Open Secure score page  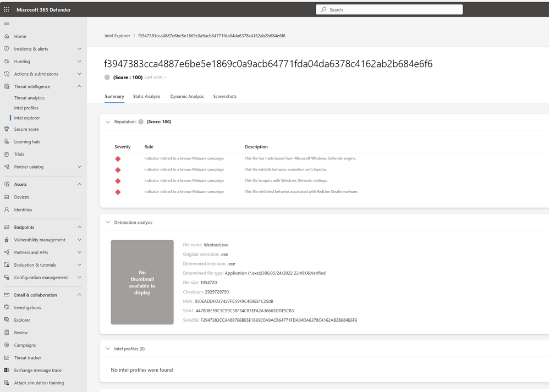26,129
